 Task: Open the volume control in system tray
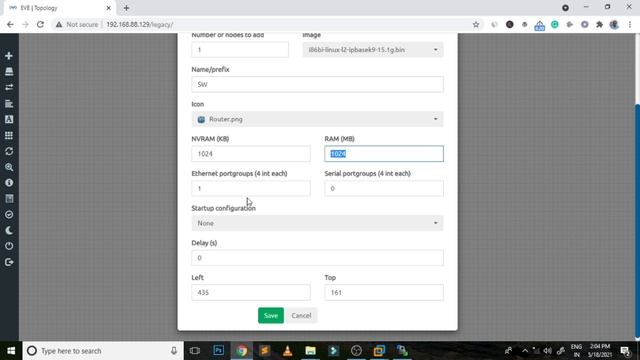[x=547, y=351]
